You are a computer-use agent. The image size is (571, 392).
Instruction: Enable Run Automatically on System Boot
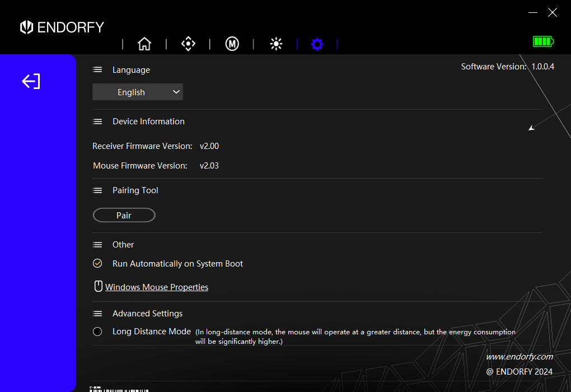coord(97,263)
